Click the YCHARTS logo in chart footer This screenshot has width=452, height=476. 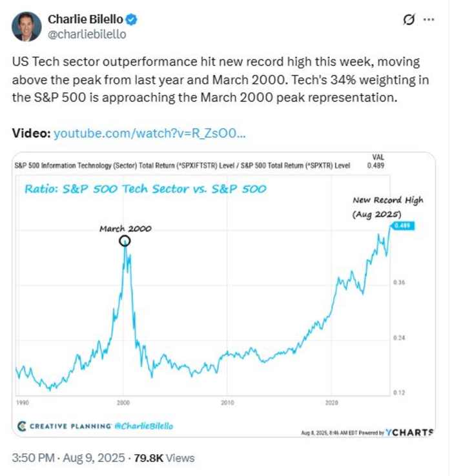409,432
